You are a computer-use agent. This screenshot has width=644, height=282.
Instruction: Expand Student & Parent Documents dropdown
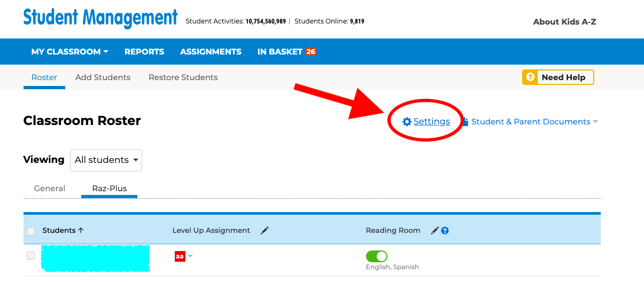click(x=595, y=122)
